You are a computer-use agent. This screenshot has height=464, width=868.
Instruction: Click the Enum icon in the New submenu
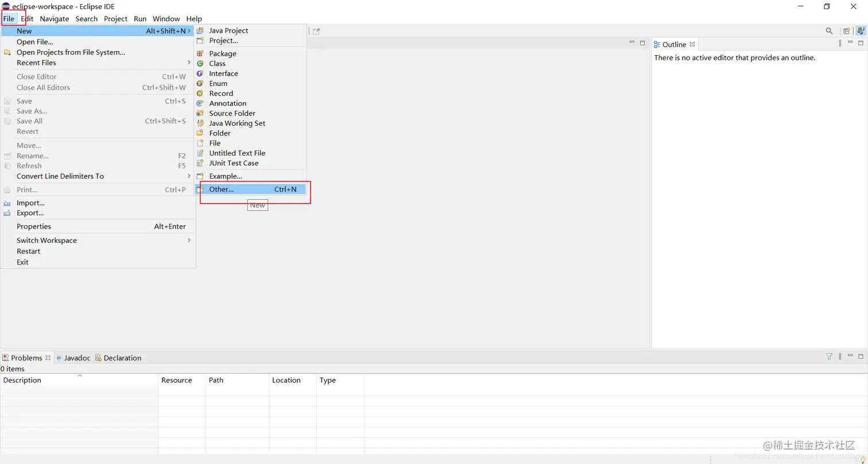(200, 83)
